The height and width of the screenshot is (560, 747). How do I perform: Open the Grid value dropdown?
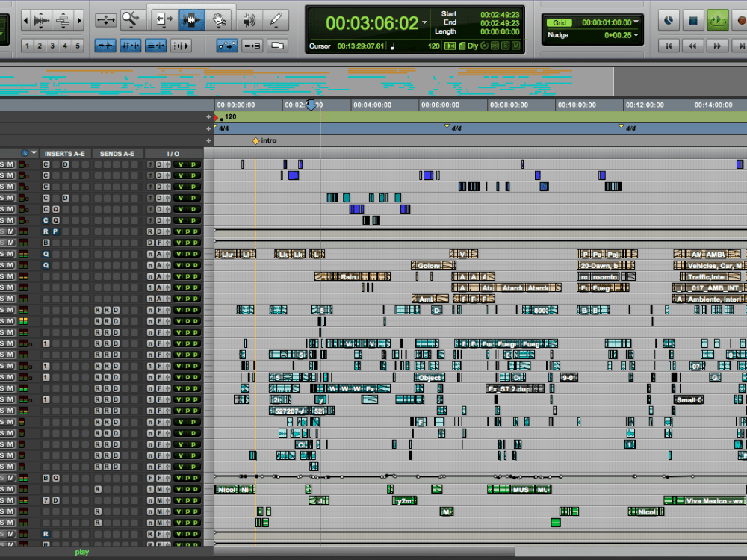[636, 22]
